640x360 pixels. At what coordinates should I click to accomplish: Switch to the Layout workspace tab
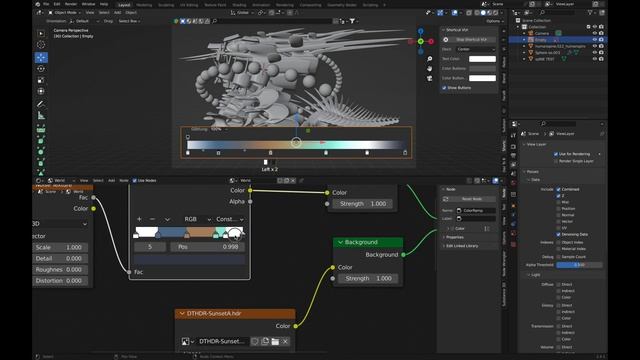pyautogui.click(x=124, y=5)
